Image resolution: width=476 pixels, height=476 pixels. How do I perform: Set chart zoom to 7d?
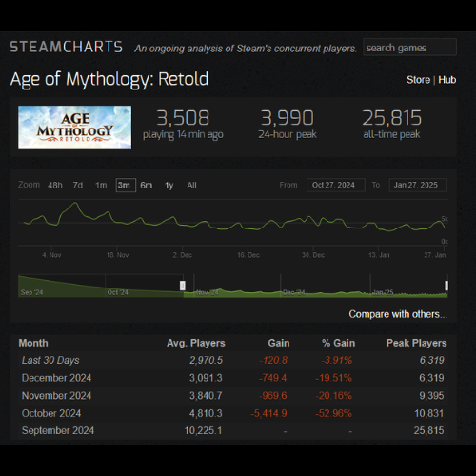click(78, 186)
